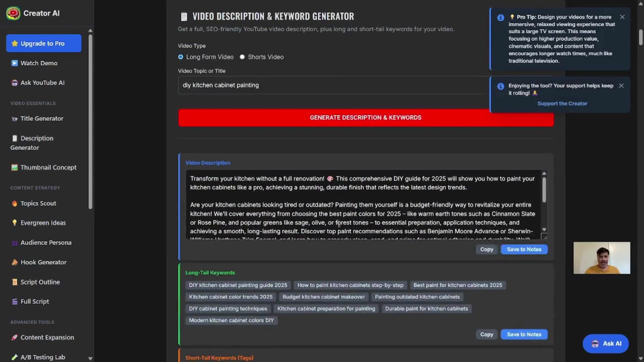The width and height of the screenshot is (644, 362).
Task: Open the Title Generator tool
Action: point(42,118)
